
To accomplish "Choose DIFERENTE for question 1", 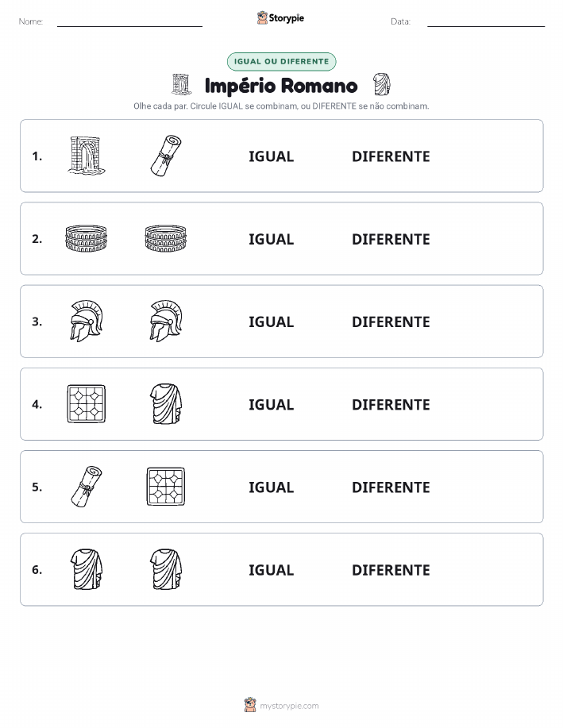I will [x=391, y=156].
